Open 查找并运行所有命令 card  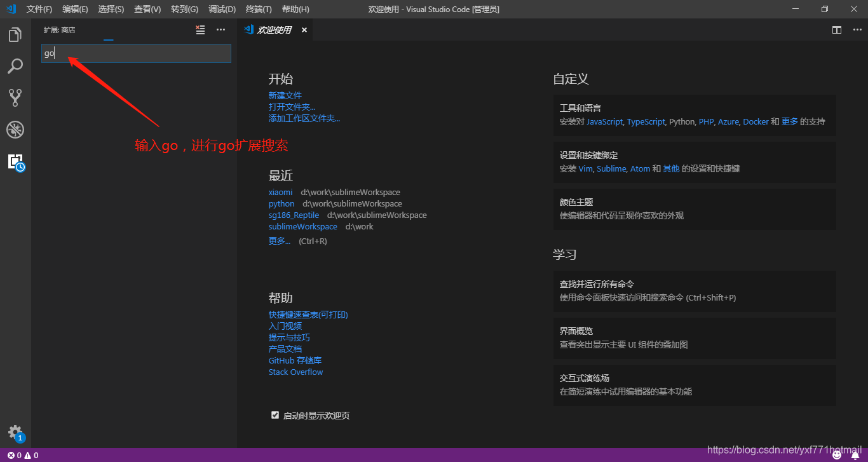[695, 290]
